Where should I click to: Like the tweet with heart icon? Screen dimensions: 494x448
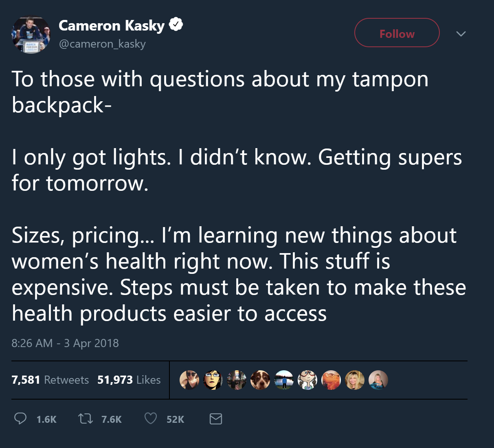(151, 418)
